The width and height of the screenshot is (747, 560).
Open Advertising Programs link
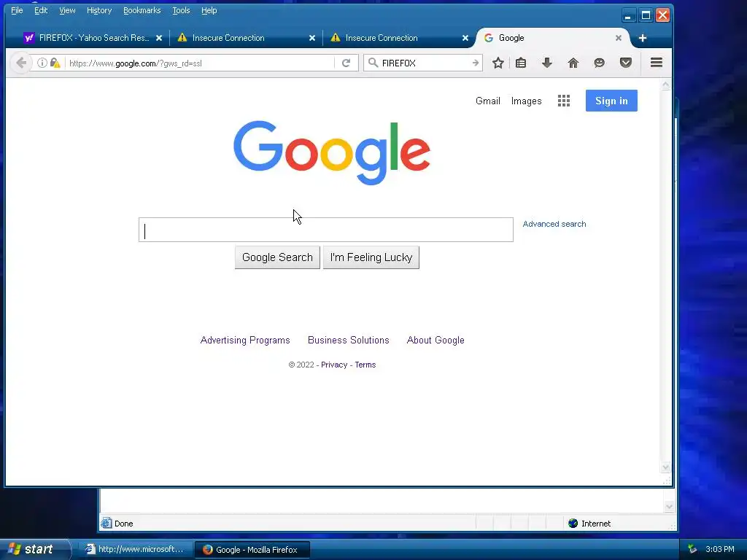point(245,340)
